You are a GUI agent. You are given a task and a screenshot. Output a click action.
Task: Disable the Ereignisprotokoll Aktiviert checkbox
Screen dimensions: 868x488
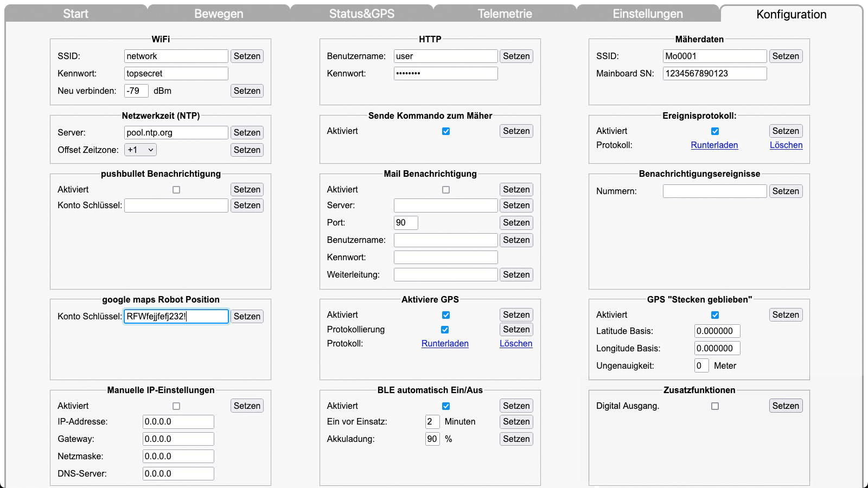click(x=715, y=131)
